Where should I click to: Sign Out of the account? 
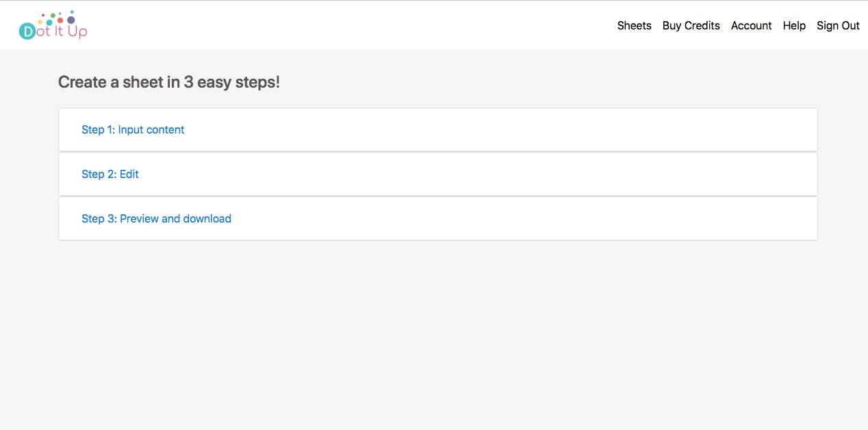click(x=838, y=25)
